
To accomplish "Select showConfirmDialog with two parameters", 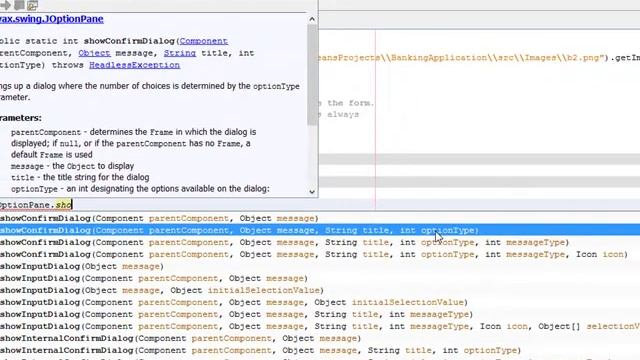I will click(320, 218).
